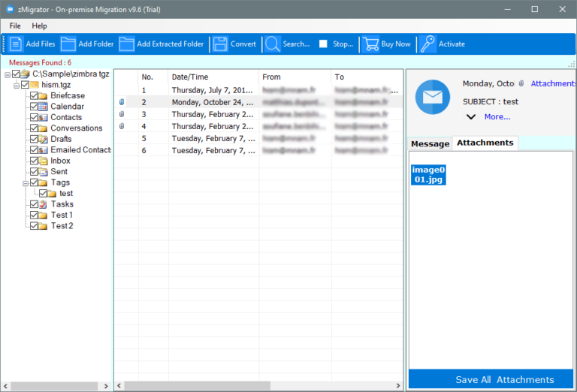Collapse the Tags folder tree node
This screenshot has height=392, width=577.
(x=26, y=182)
